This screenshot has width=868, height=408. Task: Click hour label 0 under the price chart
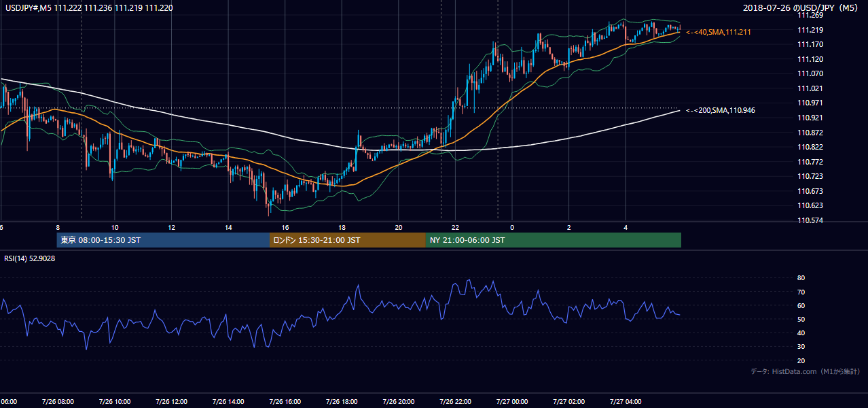(x=512, y=227)
